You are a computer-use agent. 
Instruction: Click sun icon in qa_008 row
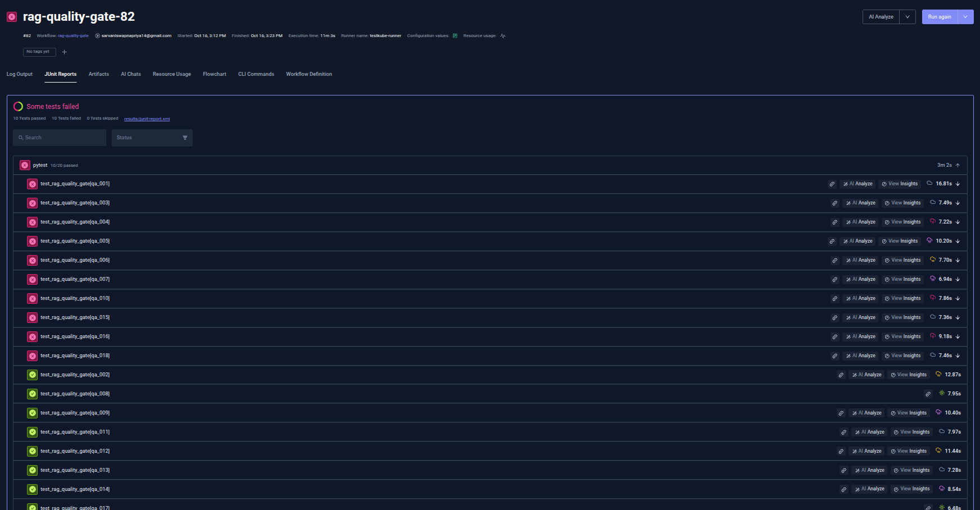click(942, 393)
